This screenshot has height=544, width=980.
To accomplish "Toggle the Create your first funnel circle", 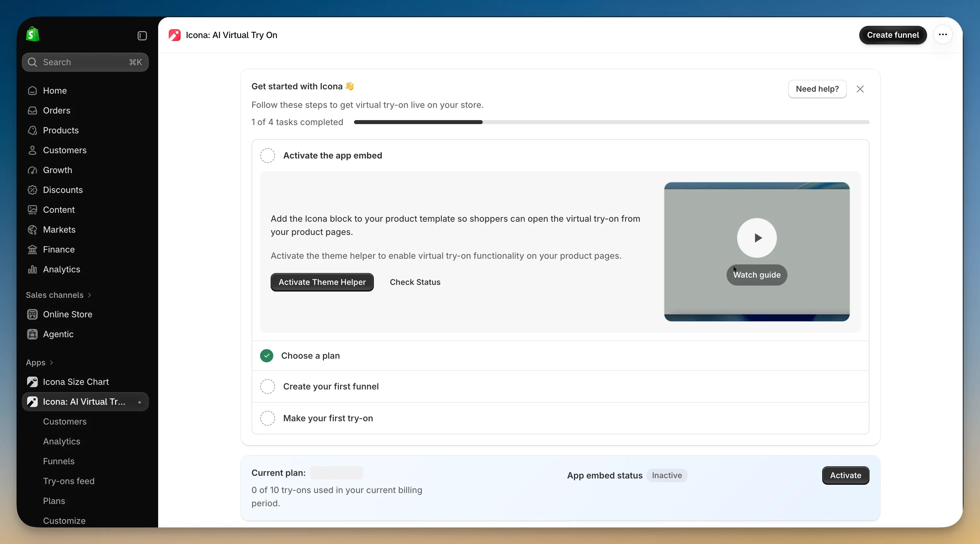I will point(267,386).
